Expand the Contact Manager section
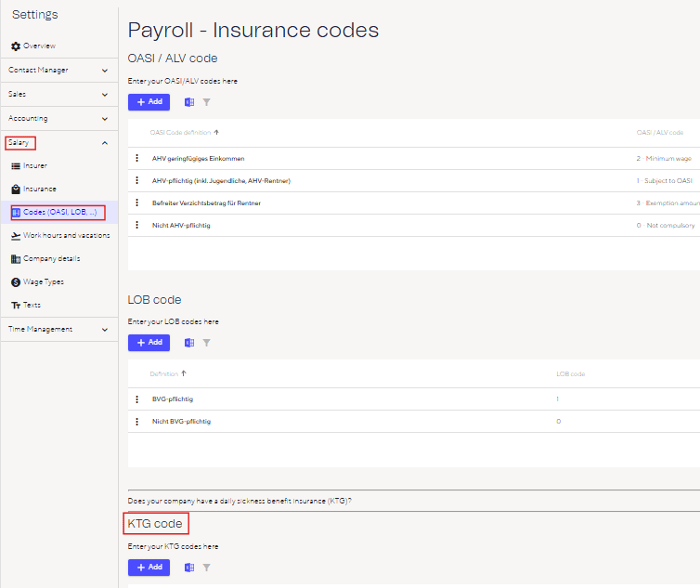 105,70
